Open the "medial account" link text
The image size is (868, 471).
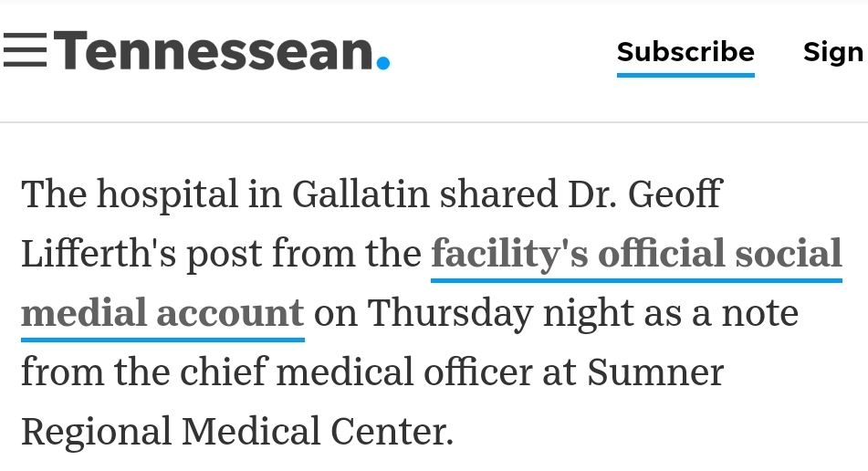pos(162,313)
